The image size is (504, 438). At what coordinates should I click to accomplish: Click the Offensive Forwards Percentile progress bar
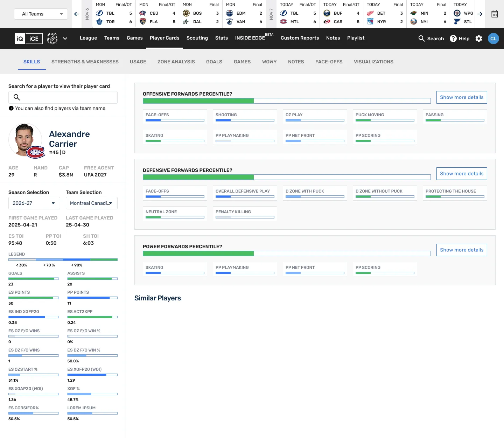pyautogui.click(x=287, y=101)
